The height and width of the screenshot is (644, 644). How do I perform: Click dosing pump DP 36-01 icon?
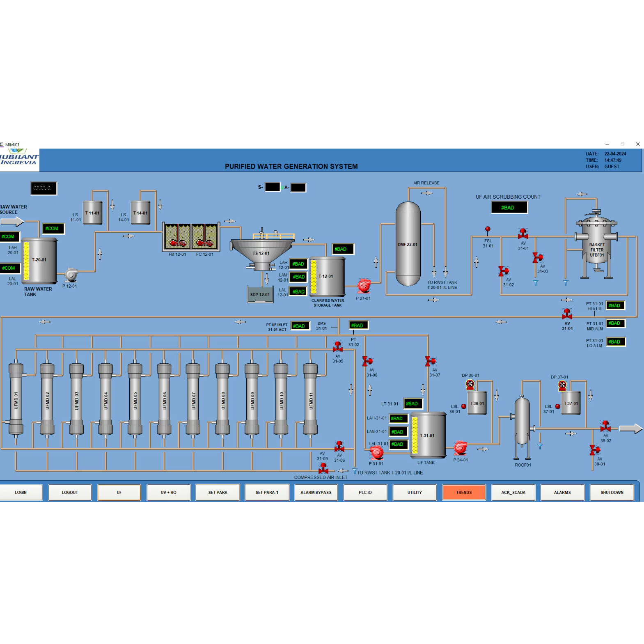click(x=470, y=385)
